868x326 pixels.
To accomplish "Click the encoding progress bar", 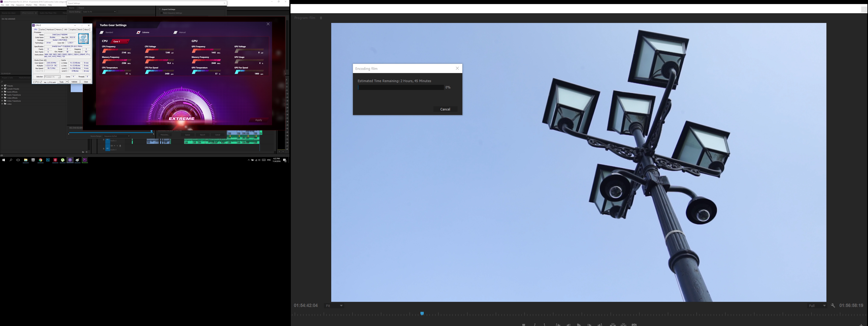I will [x=401, y=87].
